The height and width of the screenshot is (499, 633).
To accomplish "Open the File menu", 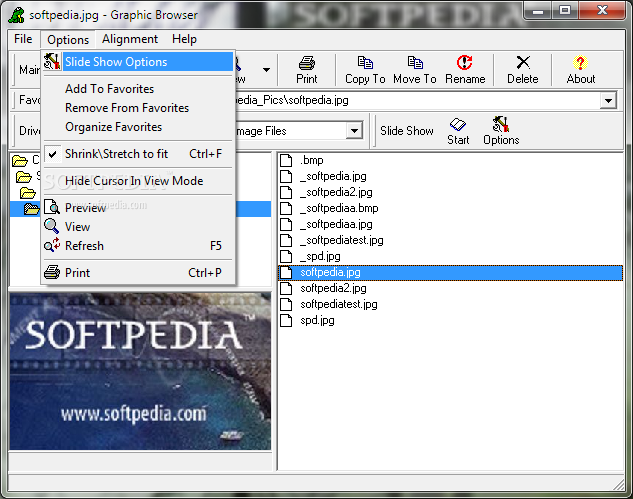I will (x=23, y=39).
